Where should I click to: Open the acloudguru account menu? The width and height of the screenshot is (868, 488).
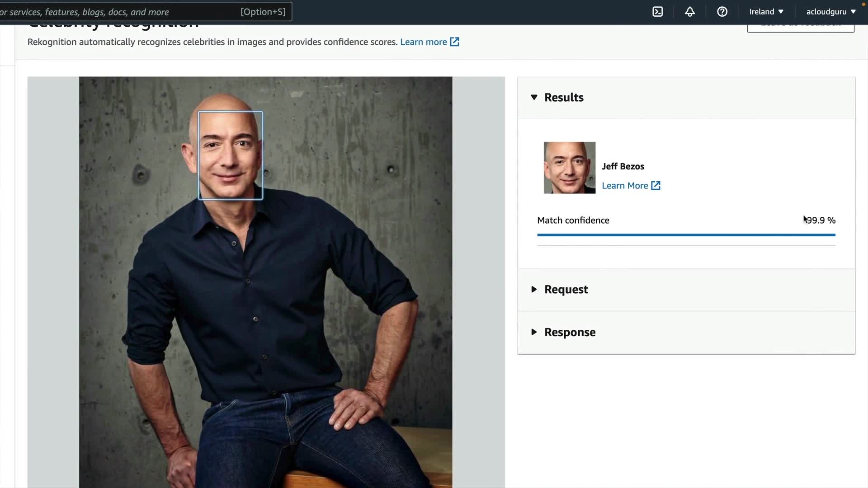[830, 12]
